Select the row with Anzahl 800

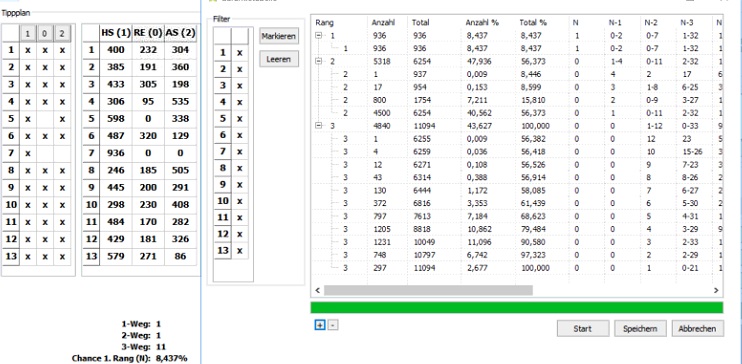(517, 100)
